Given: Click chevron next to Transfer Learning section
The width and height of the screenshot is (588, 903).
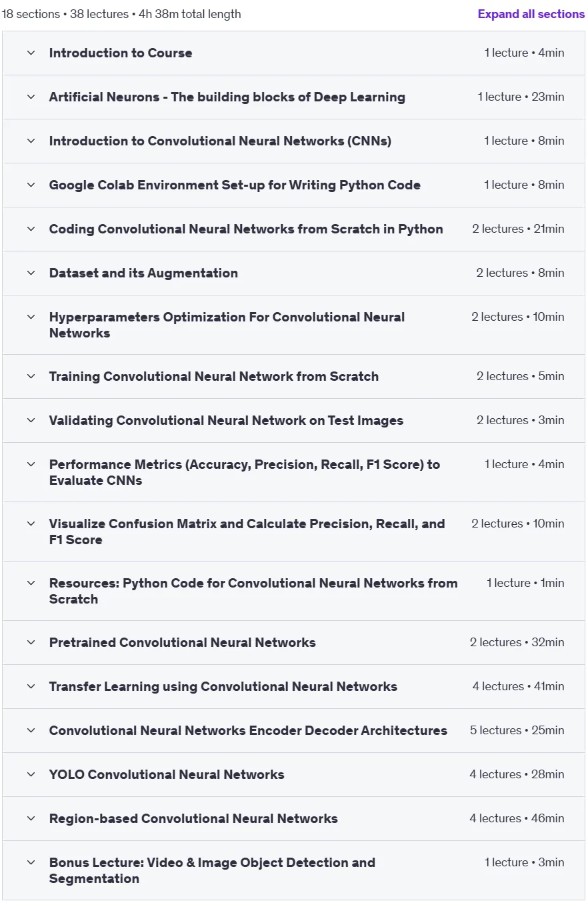Looking at the screenshot, I should [31, 686].
